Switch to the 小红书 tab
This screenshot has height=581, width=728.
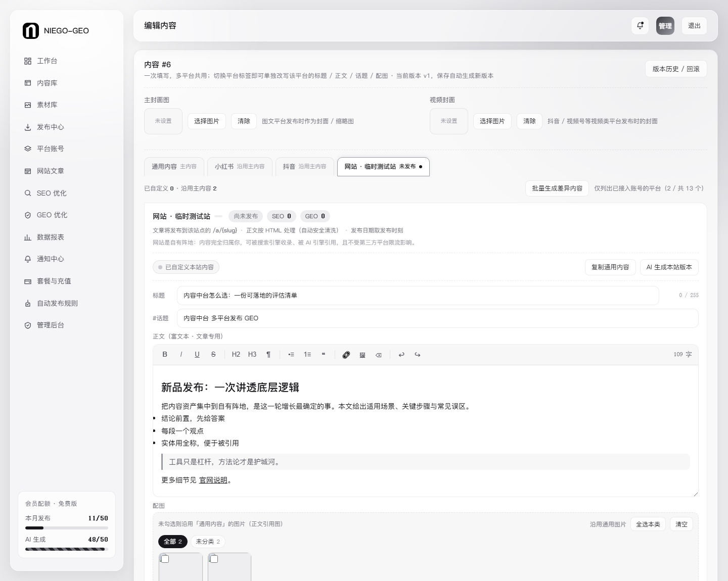[x=240, y=167]
